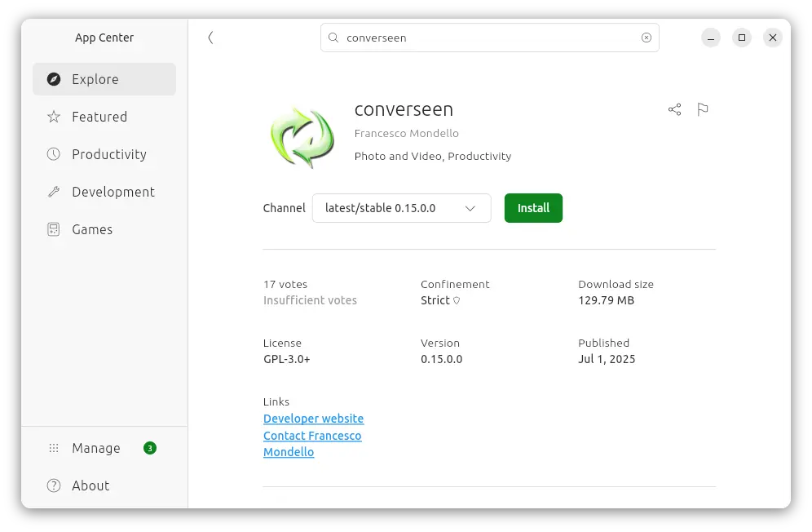The image size is (812, 532).
Task: Click the license value GPL-3.0+
Action: pyautogui.click(x=286, y=359)
